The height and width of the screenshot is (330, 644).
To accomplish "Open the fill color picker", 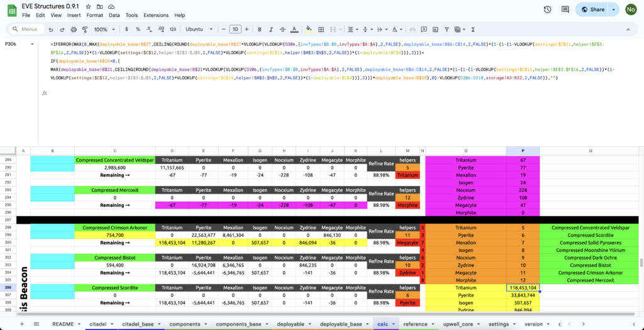I will pyautogui.click(x=309, y=30).
